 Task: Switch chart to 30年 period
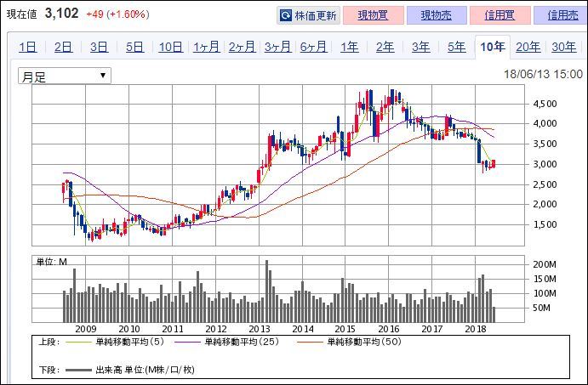tap(563, 48)
